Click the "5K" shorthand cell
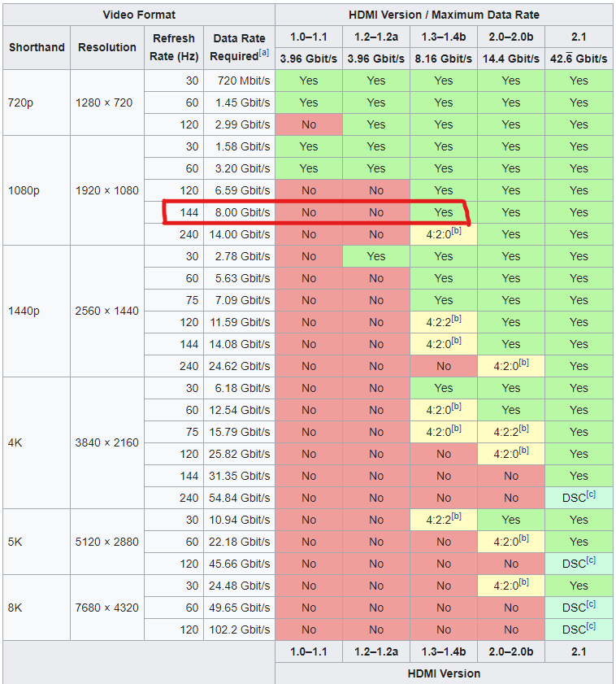This screenshot has height=684, width=616. coord(37,542)
